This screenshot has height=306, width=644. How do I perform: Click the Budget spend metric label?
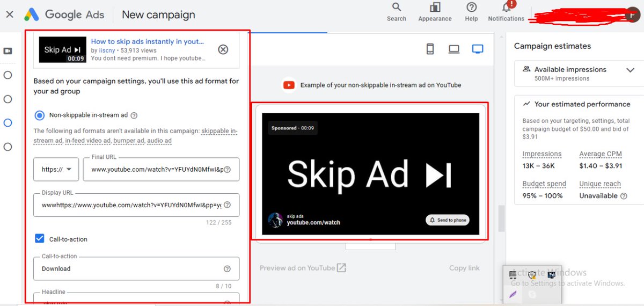[x=544, y=184]
